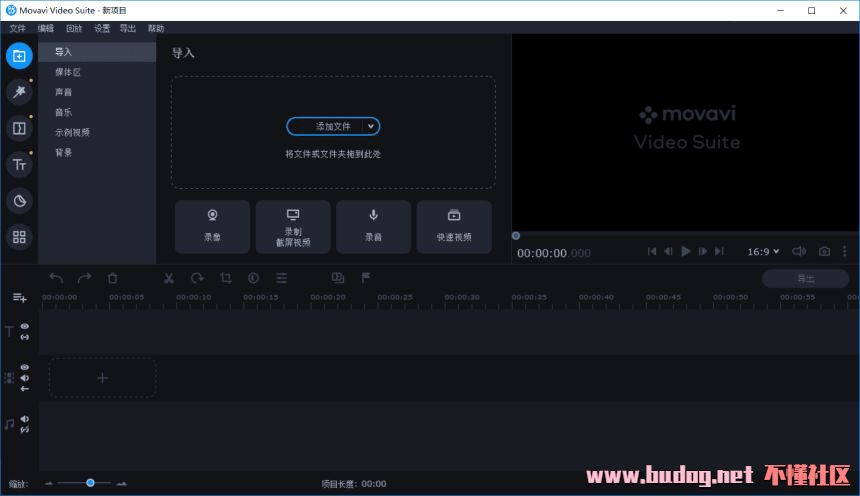The image size is (860, 496).
Task: Open the 设置 menu
Action: coord(102,28)
